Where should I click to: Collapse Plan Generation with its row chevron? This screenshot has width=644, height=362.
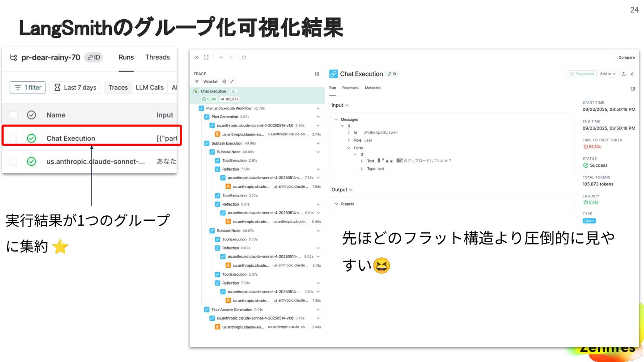pos(318,117)
